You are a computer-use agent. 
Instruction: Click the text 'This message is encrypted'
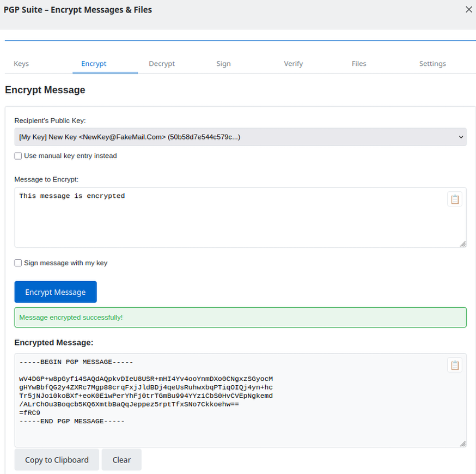(72, 196)
